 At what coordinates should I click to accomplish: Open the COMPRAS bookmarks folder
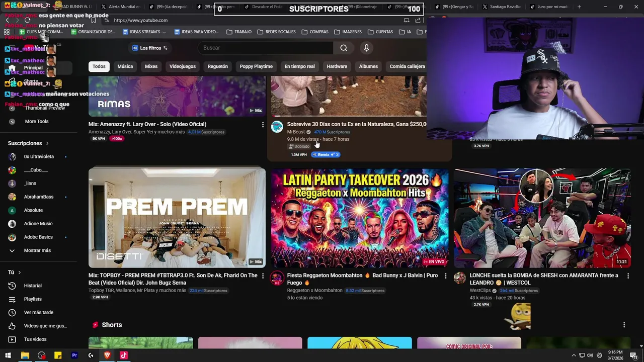tap(315, 32)
